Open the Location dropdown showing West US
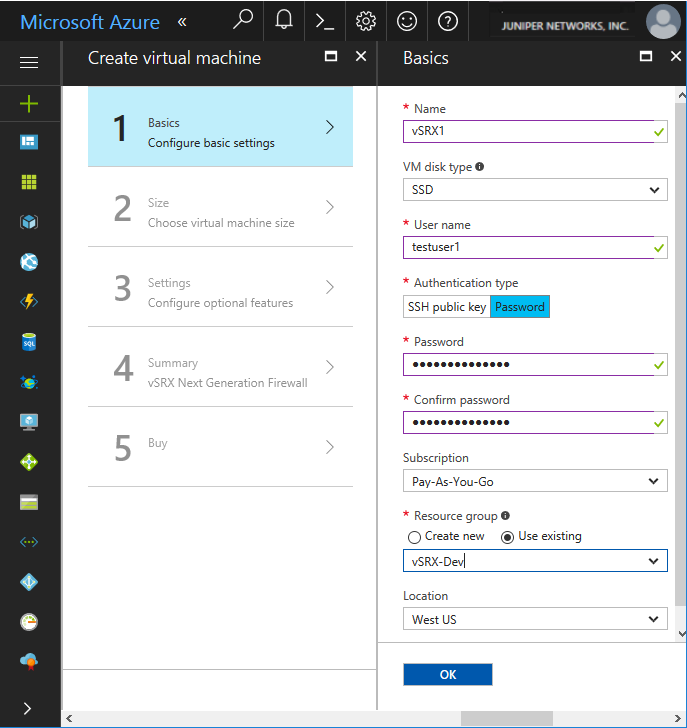 pyautogui.click(x=535, y=619)
